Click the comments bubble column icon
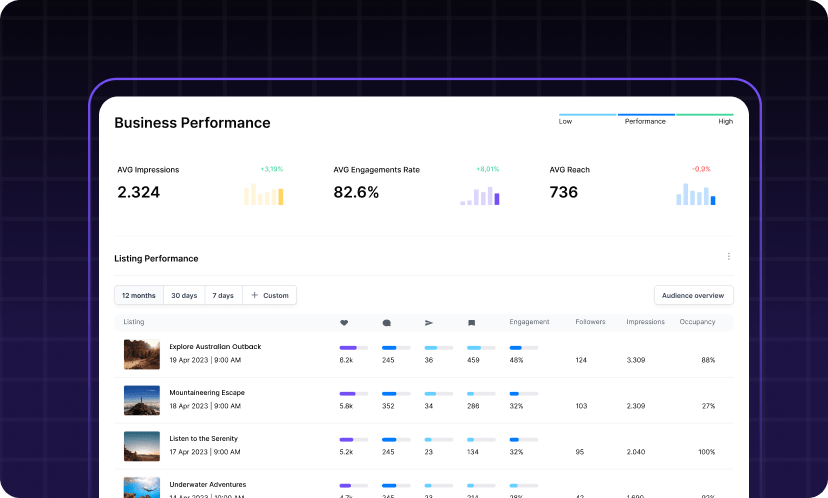This screenshot has height=498, width=828. tap(387, 323)
